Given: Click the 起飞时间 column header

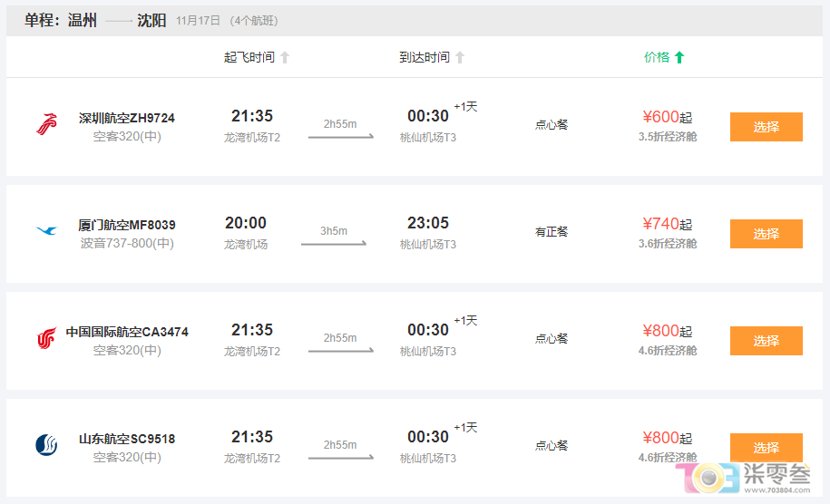Looking at the screenshot, I should click(x=249, y=58).
